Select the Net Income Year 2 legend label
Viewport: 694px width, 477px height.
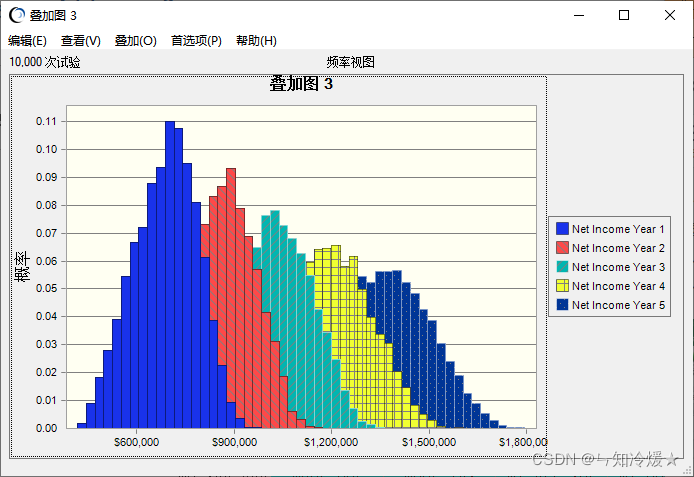(x=618, y=248)
